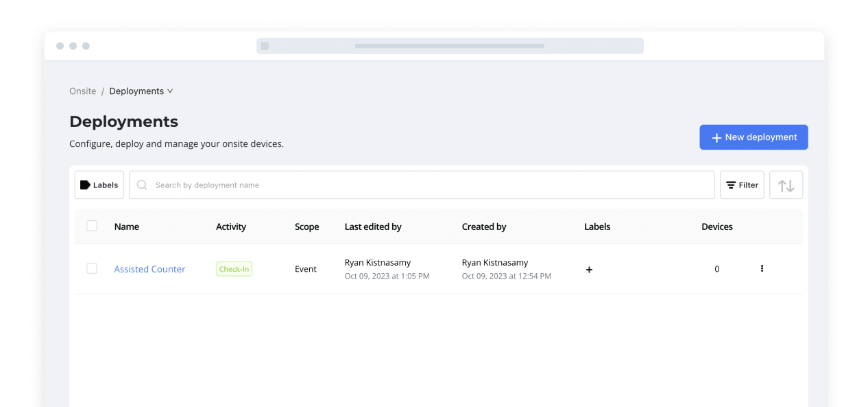Click the Labels tag icon button
Image resolution: width=868 pixels, height=407 pixels.
click(84, 185)
